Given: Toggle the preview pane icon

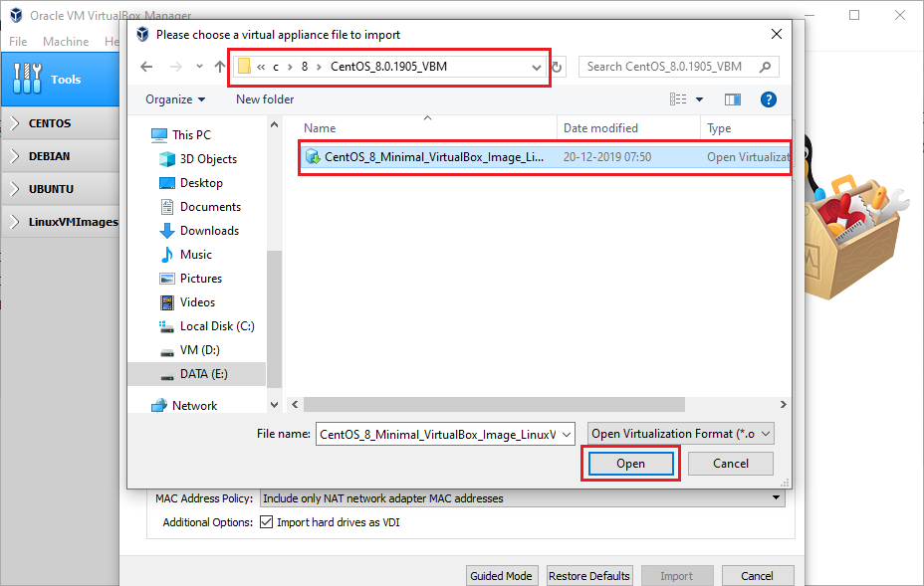Looking at the screenshot, I should (733, 99).
